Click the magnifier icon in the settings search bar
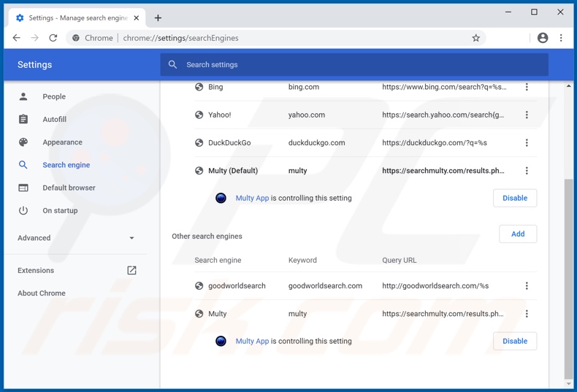 (x=172, y=65)
